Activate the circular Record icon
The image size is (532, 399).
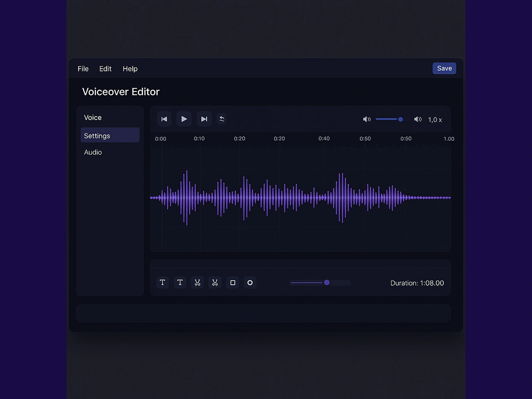tap(250, 282)
